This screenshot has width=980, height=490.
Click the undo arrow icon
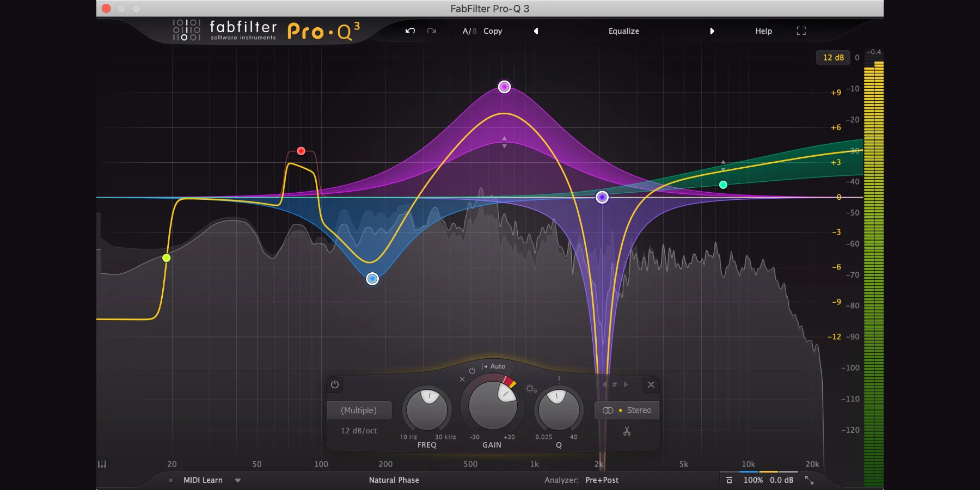point(410,31)
